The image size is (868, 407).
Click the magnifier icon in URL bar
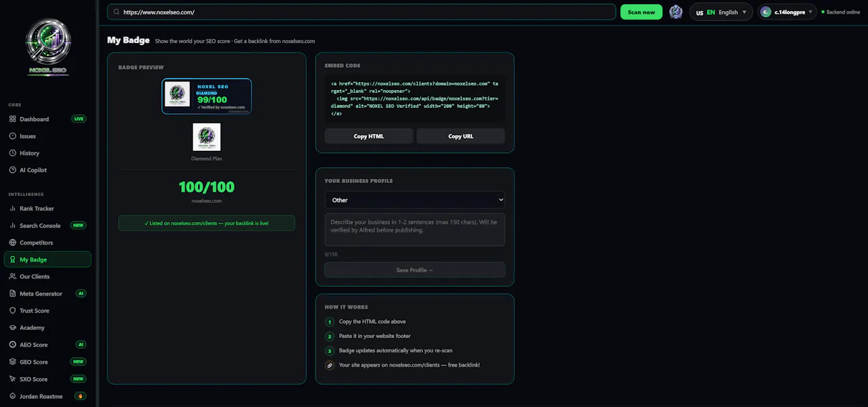[117, 12]
